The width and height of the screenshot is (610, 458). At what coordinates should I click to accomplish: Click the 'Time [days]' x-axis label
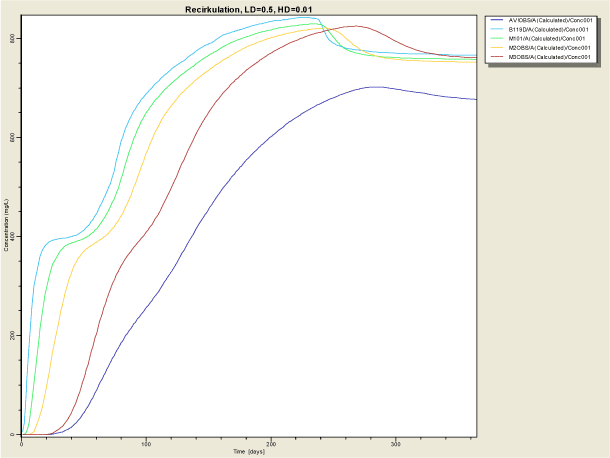tap(249, 452)
